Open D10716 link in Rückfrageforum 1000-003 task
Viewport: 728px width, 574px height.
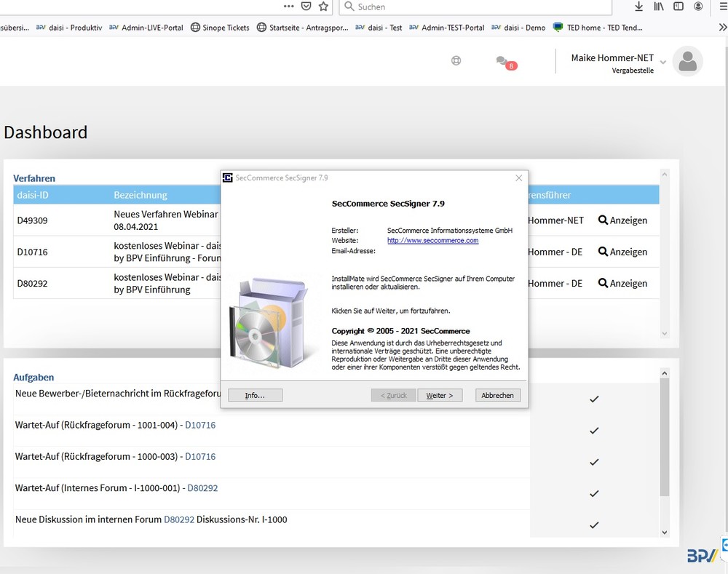pos(200,457)
